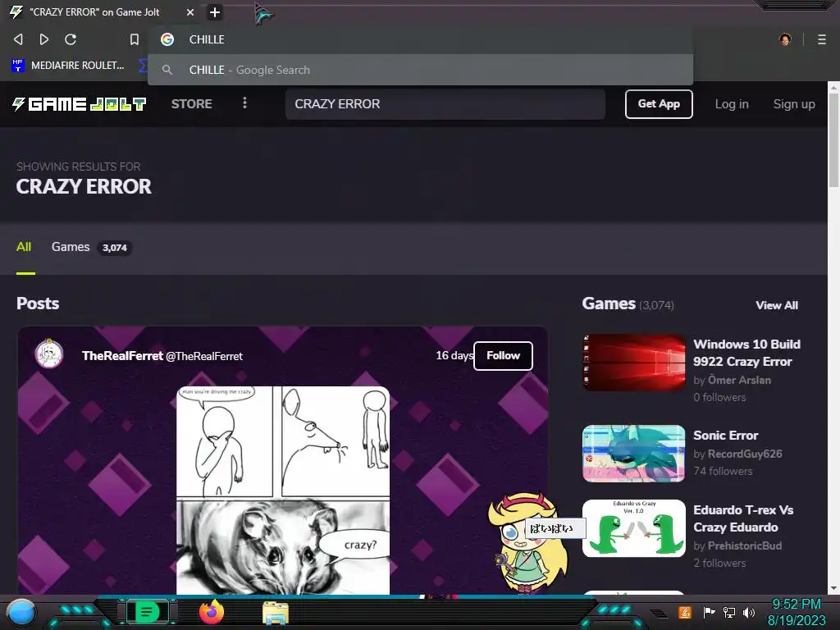This screenshot has width=840, height=630.
Task: Open the STORE link in Game Jolt header
Action: pyautogui.click(x=191, y=104)
